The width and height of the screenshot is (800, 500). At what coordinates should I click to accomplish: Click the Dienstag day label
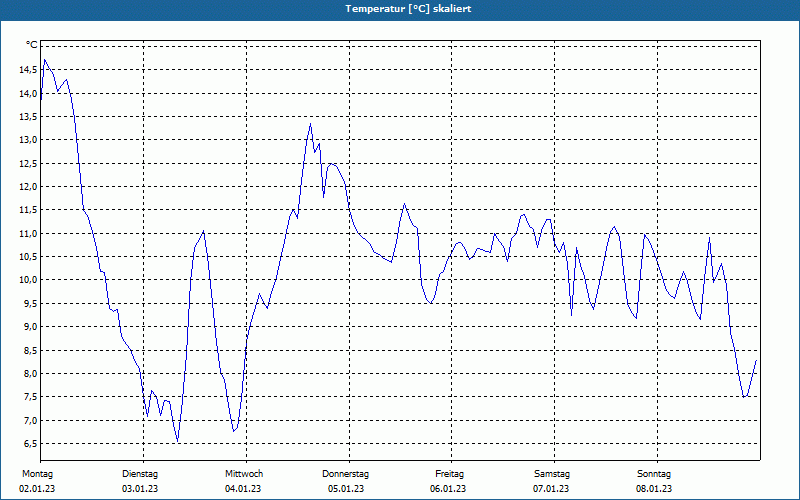click(140, 474)
